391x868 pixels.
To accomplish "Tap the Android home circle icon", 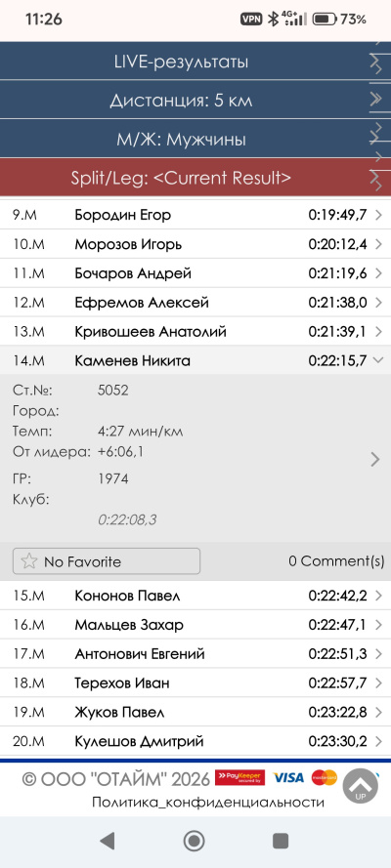I will tap(195, 841).
